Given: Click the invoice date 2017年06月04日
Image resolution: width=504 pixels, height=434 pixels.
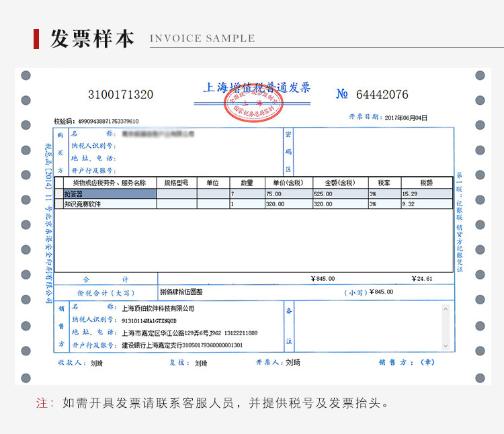Looking at the screenshot, I should (x=405, y=118).
